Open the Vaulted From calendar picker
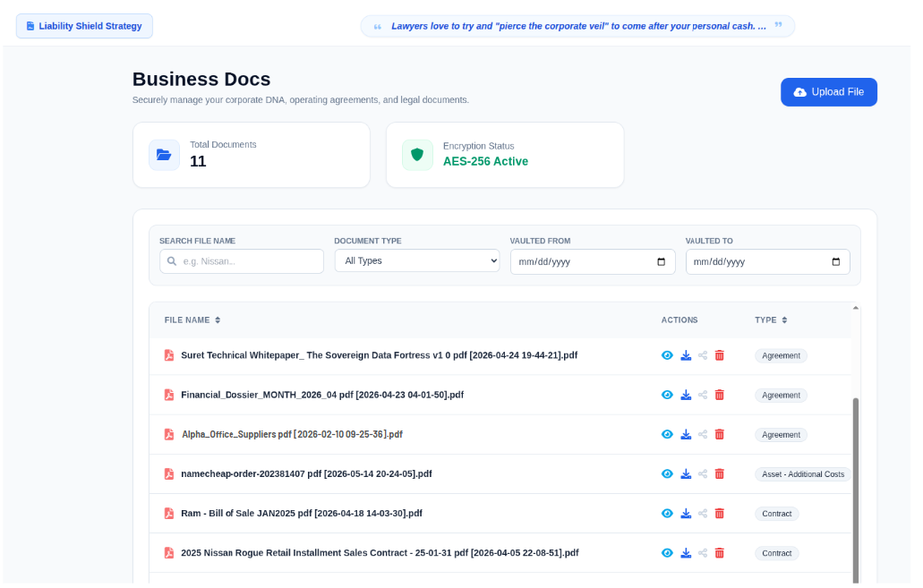Viewport: 923px width, 588px height. point(661,262)
